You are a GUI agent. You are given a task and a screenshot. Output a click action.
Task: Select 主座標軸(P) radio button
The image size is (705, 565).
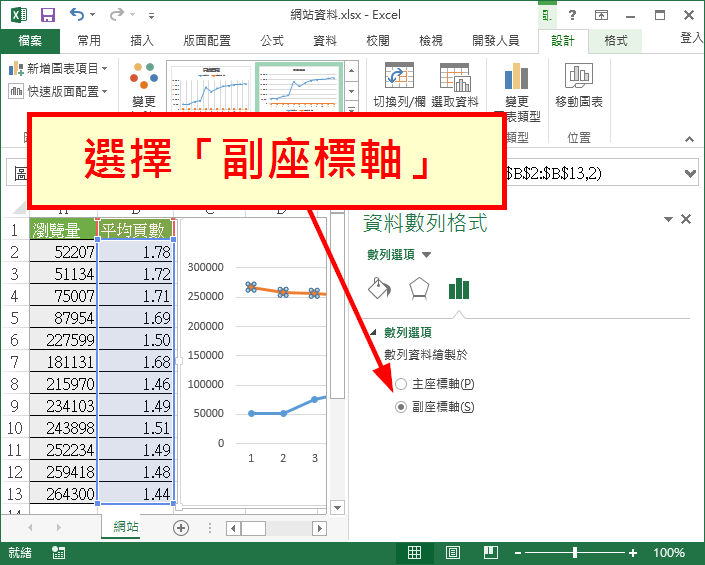pyautogui.click(x=401, y=384)
